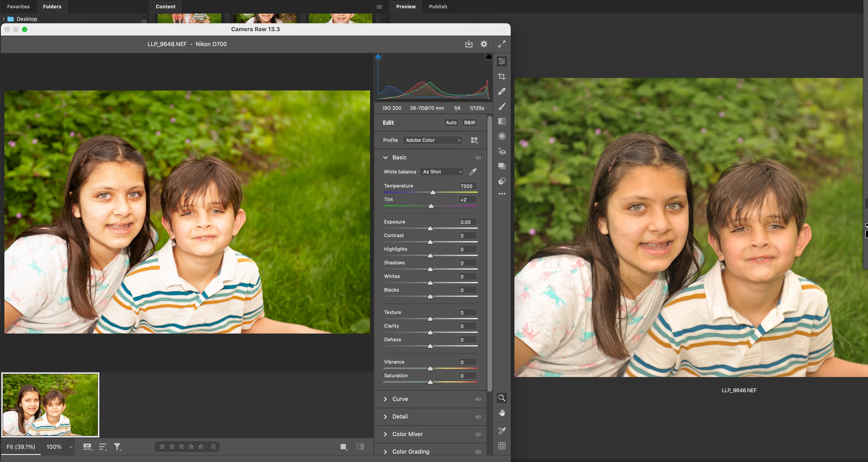Switch to the Favorites tab
868x462 pixels.
[x=18, y=6]
